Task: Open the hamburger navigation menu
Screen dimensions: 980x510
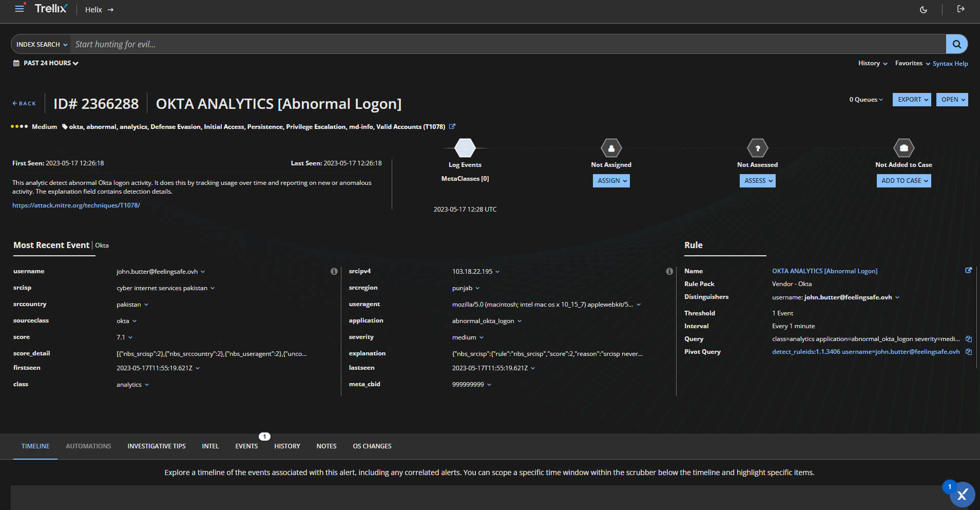Action: [20, 9]
